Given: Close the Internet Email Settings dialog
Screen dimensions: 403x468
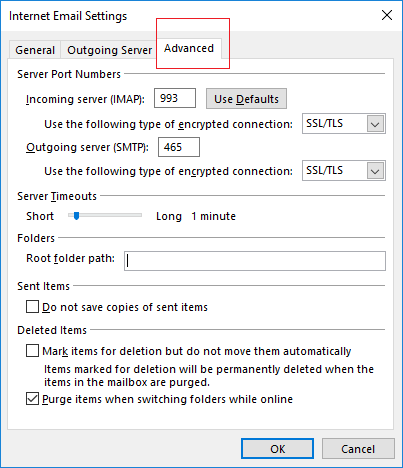Looking at the screenshot, I should (x=387, y=15).
